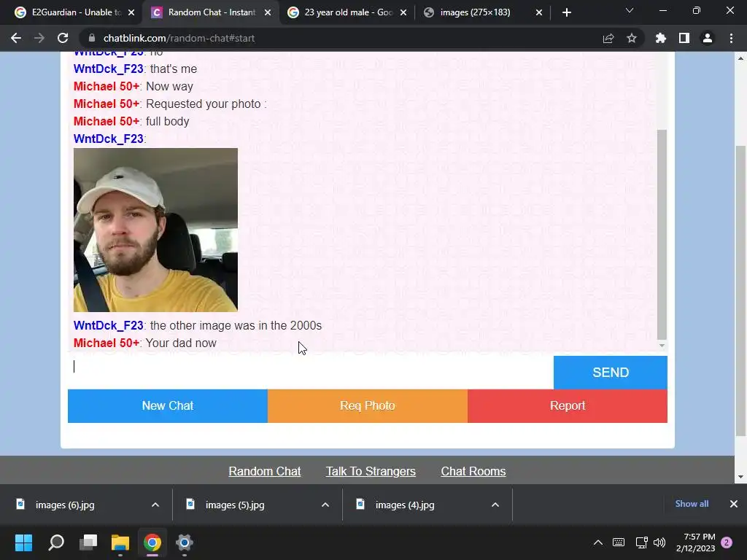This screenshot has width=747, height=560.
Task: Open the Random Chat footer link
Action: 264,471
